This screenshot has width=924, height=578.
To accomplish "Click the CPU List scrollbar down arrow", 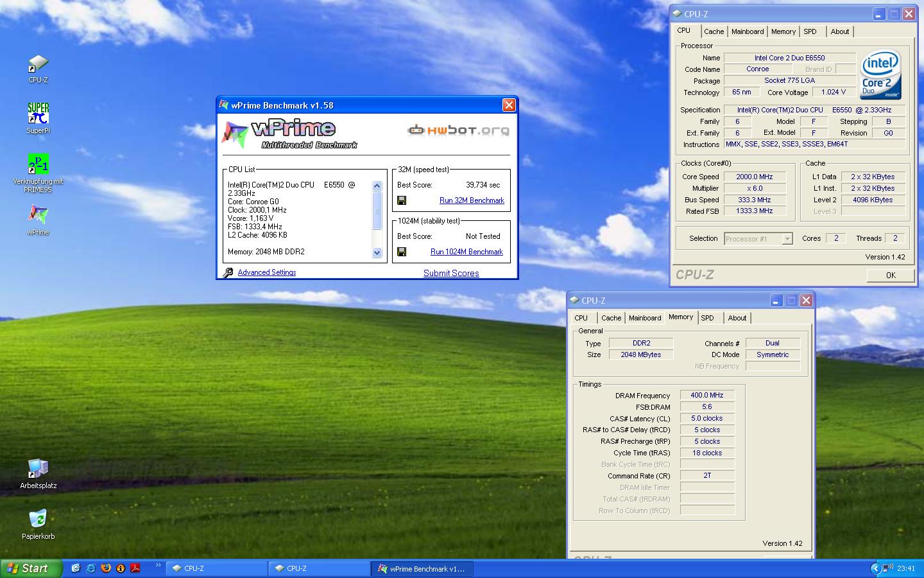I will (x=377, y=252).
